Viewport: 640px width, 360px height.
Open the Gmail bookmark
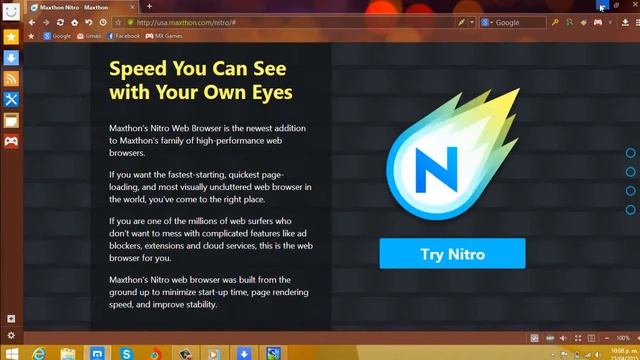coord(89,36)
